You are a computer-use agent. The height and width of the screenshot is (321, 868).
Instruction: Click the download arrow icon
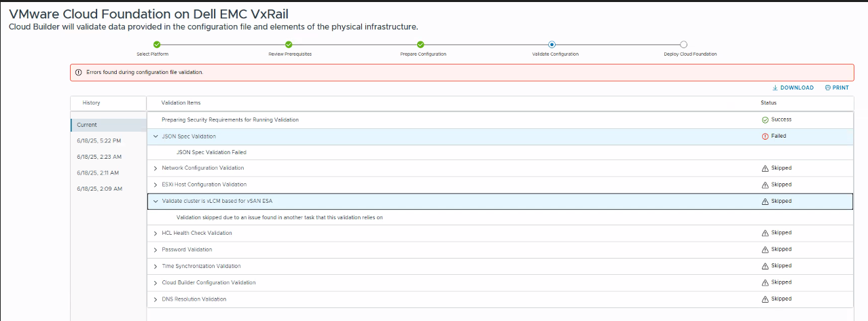click(x=775, y=88)
